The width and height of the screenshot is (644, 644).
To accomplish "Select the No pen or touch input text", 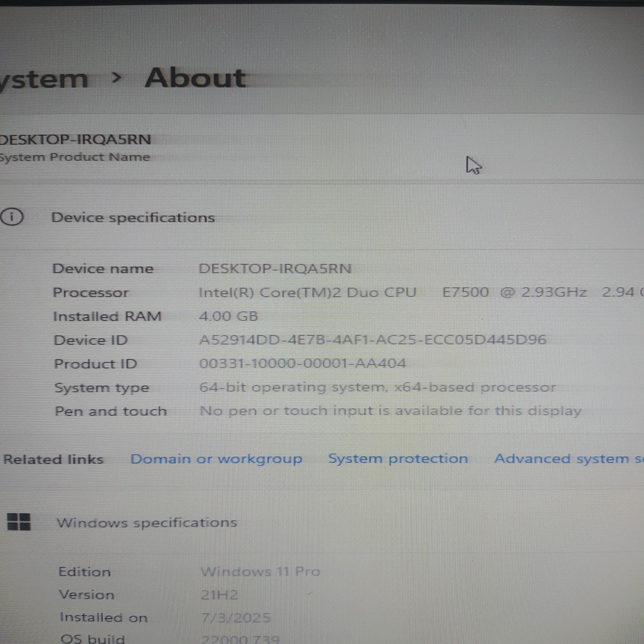I will point(391,411).
